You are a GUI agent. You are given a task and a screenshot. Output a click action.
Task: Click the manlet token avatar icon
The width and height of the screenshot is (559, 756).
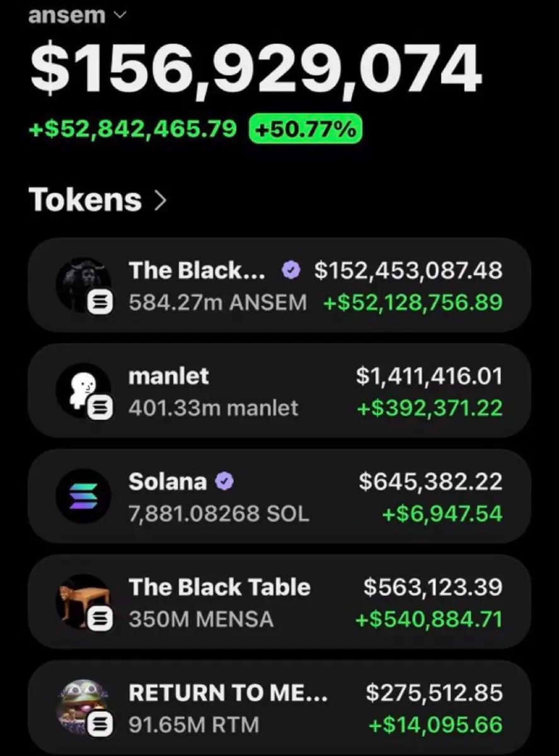coord(83,390)
